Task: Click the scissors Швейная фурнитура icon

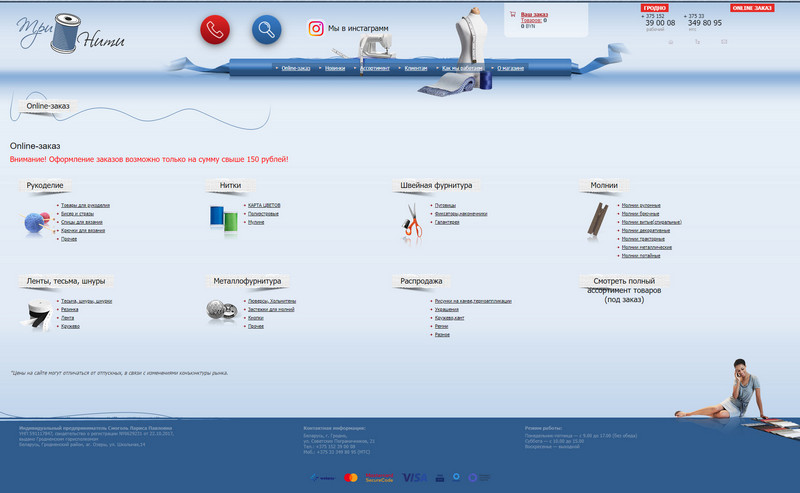Action: [412, 220]
